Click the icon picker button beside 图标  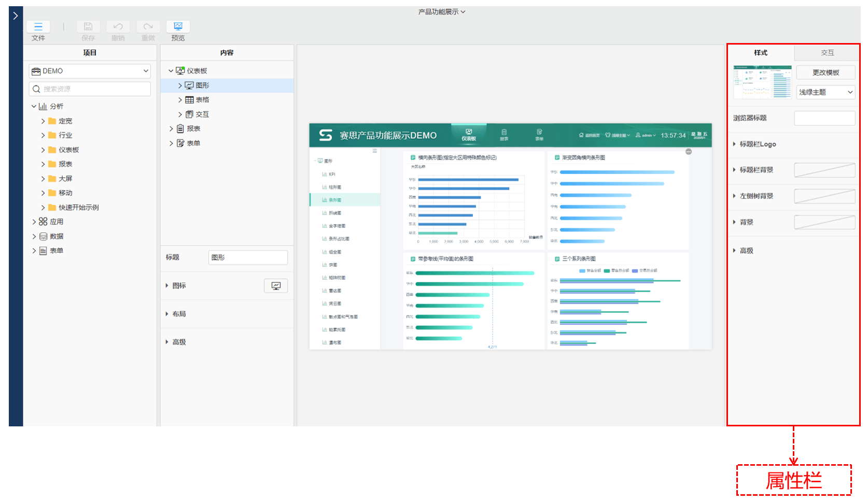point(276,286)
